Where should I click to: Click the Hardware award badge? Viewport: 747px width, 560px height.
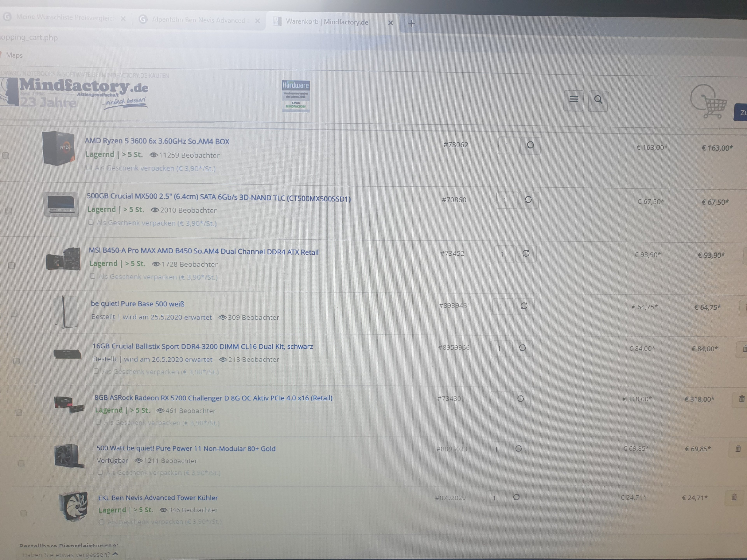[x=296, y=96]
